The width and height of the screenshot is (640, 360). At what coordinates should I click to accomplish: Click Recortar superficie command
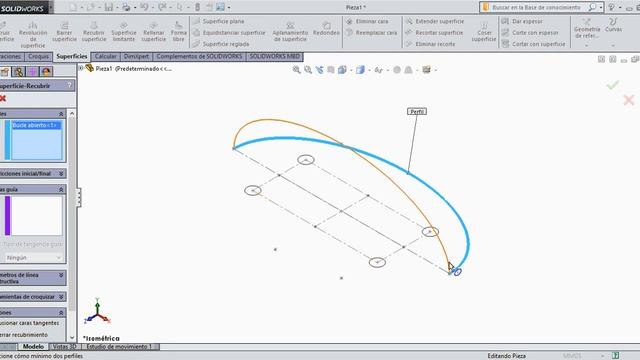(x=434, y=33)
